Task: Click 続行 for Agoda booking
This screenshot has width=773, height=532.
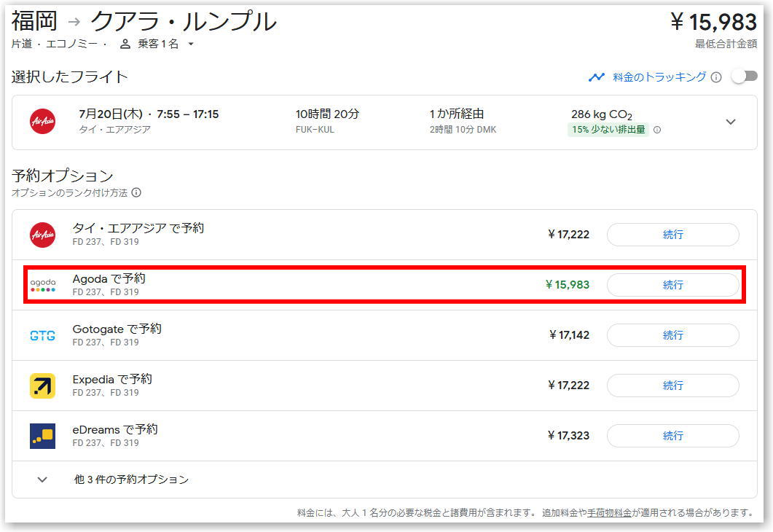Action: click(673, 285)
